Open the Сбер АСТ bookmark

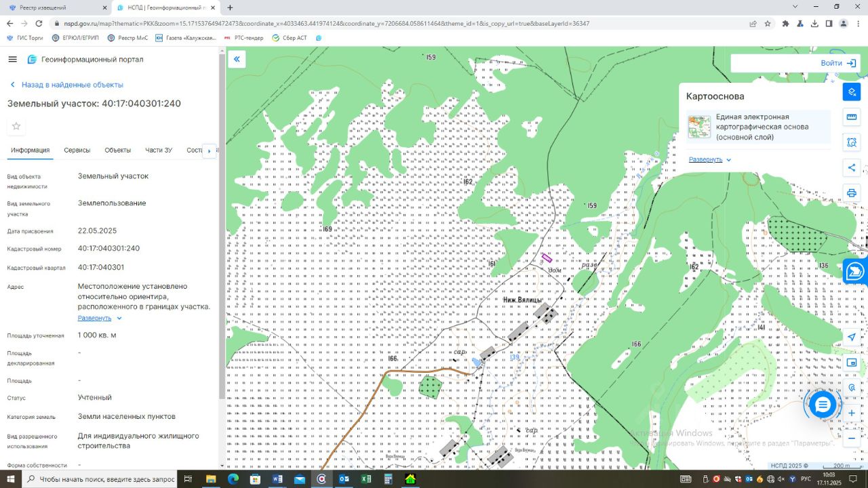(x=290, y=38)
